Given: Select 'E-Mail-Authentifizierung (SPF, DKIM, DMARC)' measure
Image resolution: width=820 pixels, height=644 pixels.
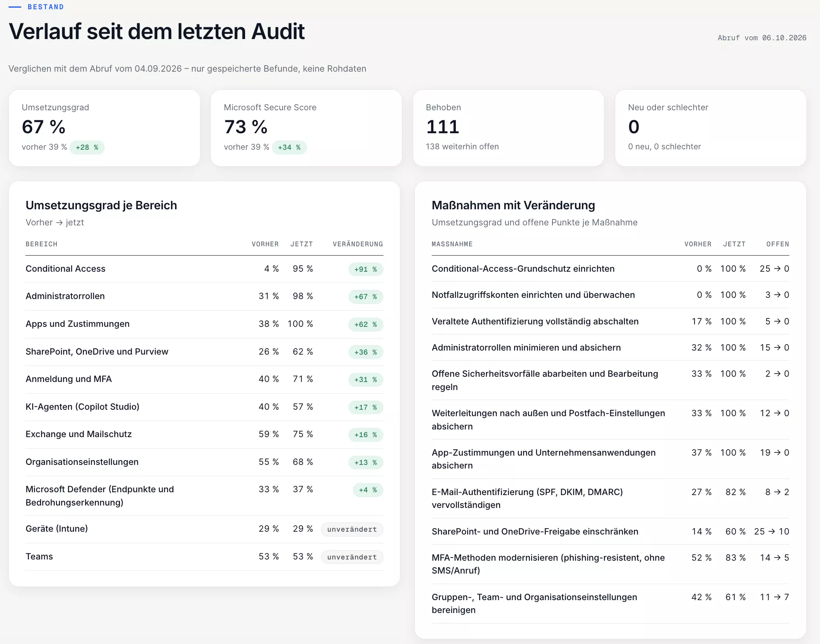Looking at the screenshot, I should pyautogui.click(x=527, y=498).
